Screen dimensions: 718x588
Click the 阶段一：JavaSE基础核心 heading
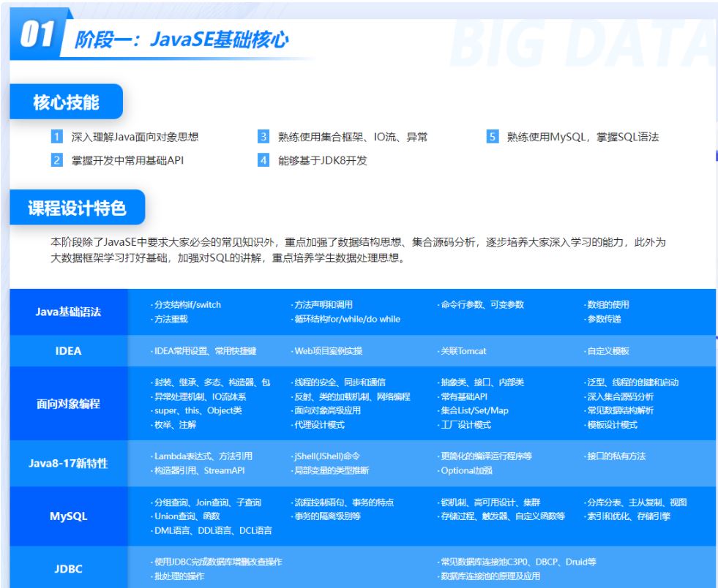click(x=182, y=39)
